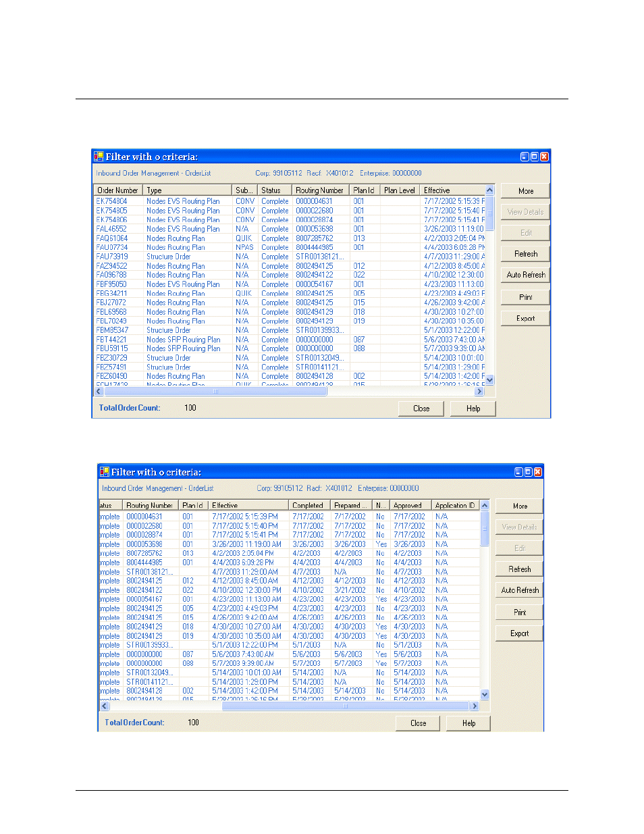Screen dimensions: 644x834
Task: Click Close button in upper window
Action: click(421, 409)
